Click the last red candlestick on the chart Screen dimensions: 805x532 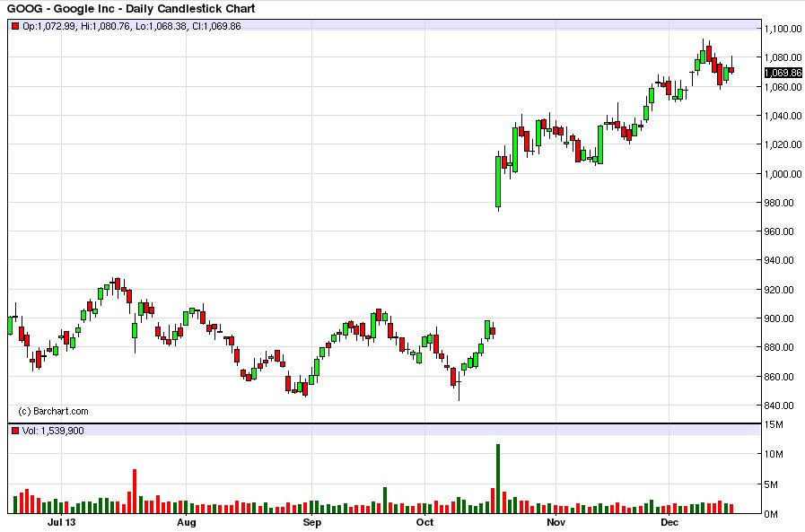pyautogui.click(x=731, y=70)
